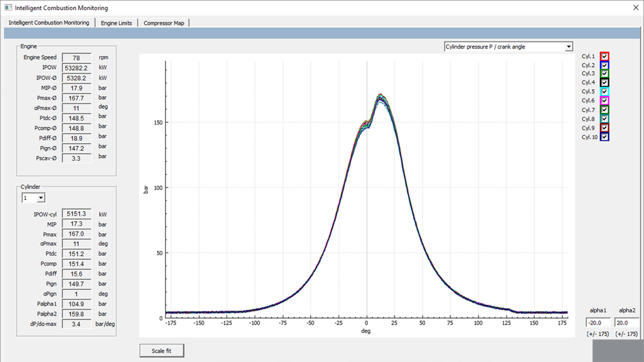Toggle Cyl.2 curve checkbox
Screen dimensions: 644x362
click(604, 65)
